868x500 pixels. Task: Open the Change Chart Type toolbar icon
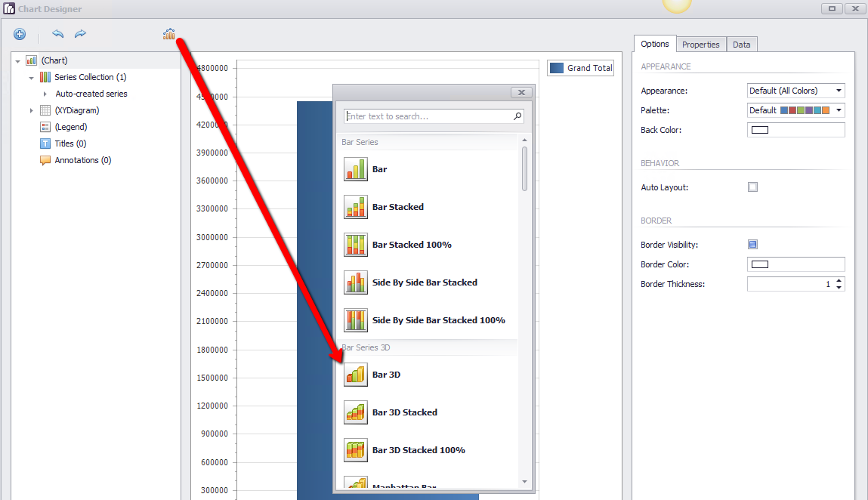tap(168, 34)
